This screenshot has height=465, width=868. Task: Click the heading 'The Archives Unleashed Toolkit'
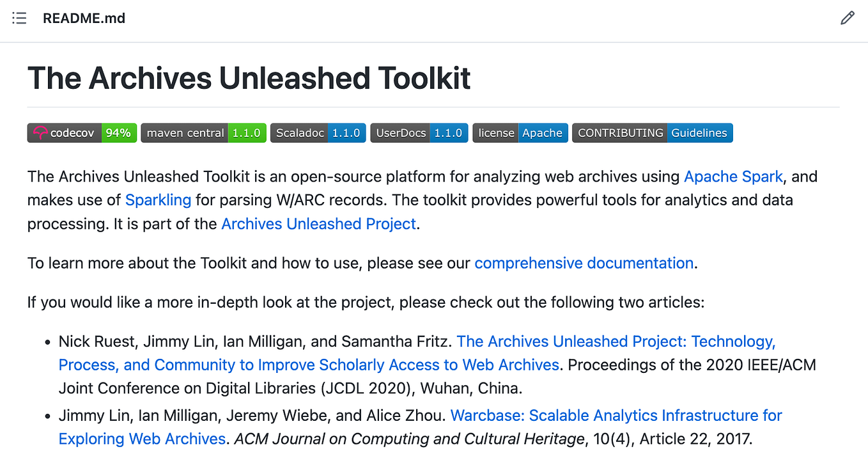(x=249, y=78)
